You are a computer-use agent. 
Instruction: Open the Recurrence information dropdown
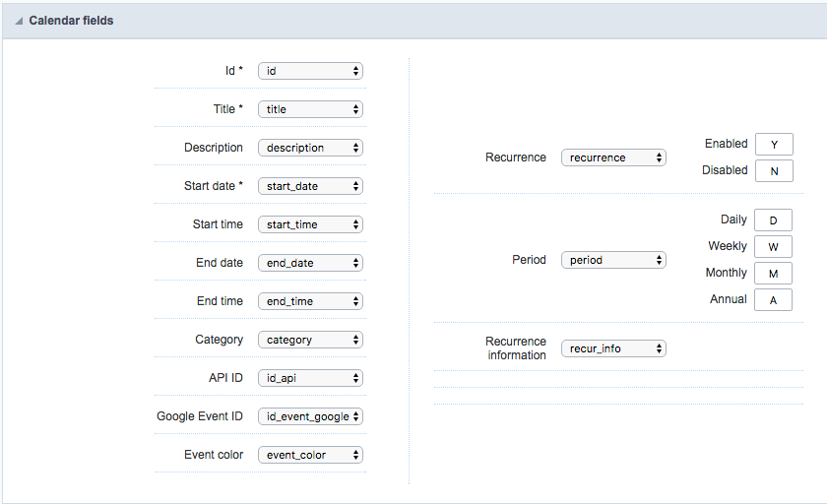[613, 348]
